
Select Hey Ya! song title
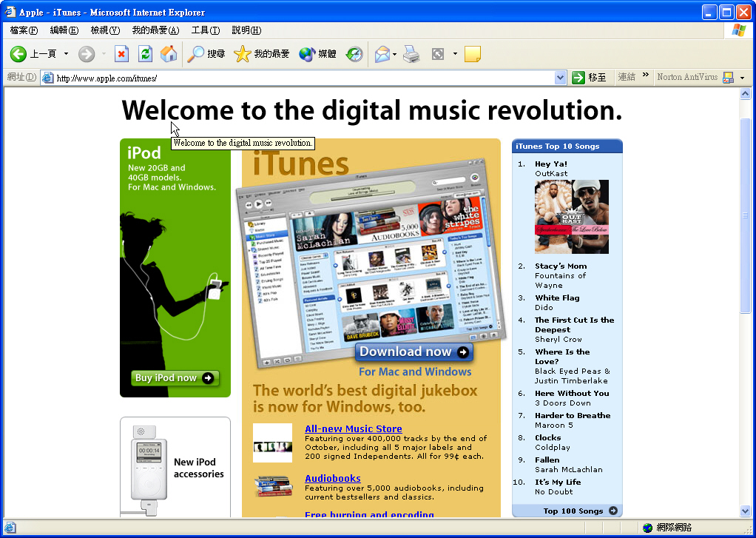pyautogui.click(x=551, y=164)
